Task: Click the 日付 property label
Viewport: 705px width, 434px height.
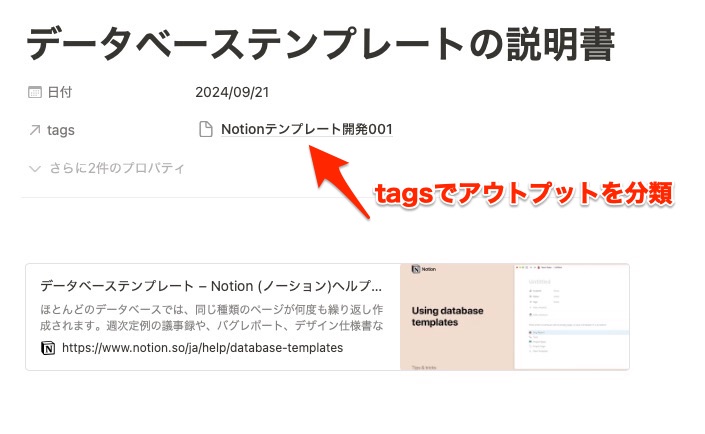Action: click(60, 92)
